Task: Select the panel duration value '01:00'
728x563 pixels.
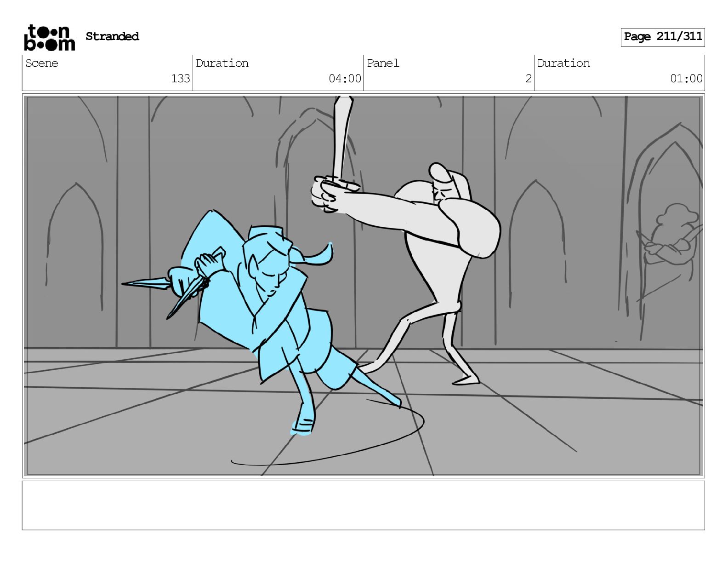Action: coord(686,79)
